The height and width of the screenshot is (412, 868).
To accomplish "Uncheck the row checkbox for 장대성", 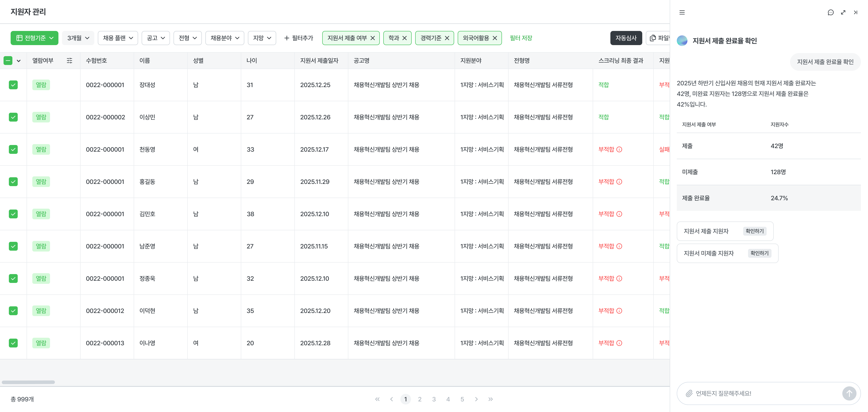I will coord(13,85).
